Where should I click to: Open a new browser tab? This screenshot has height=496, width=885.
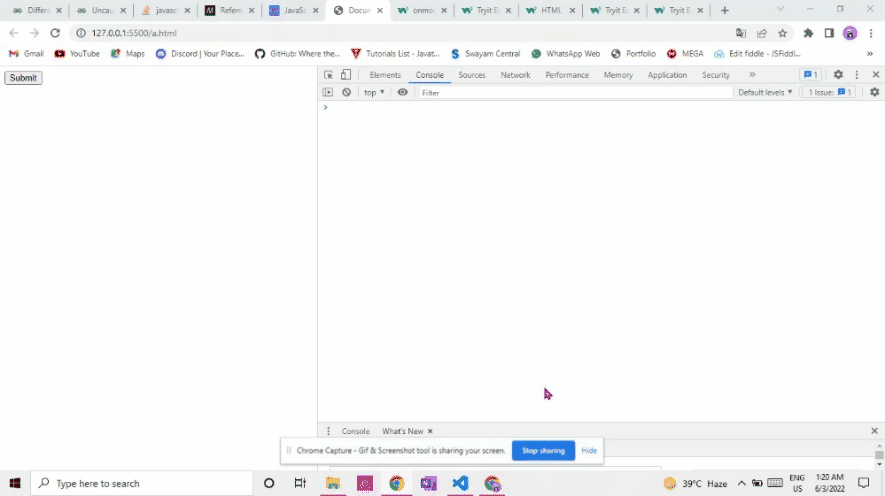pos(725,10)
